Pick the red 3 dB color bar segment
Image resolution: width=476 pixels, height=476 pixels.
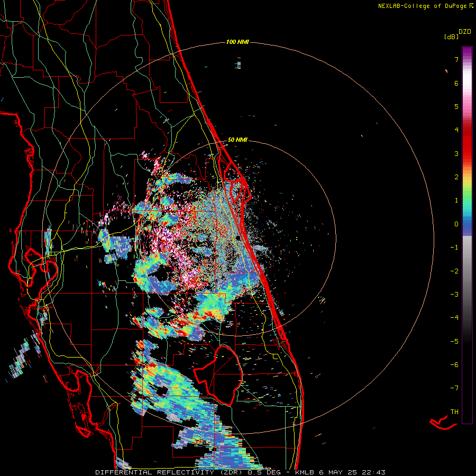(x=467, y=153)
